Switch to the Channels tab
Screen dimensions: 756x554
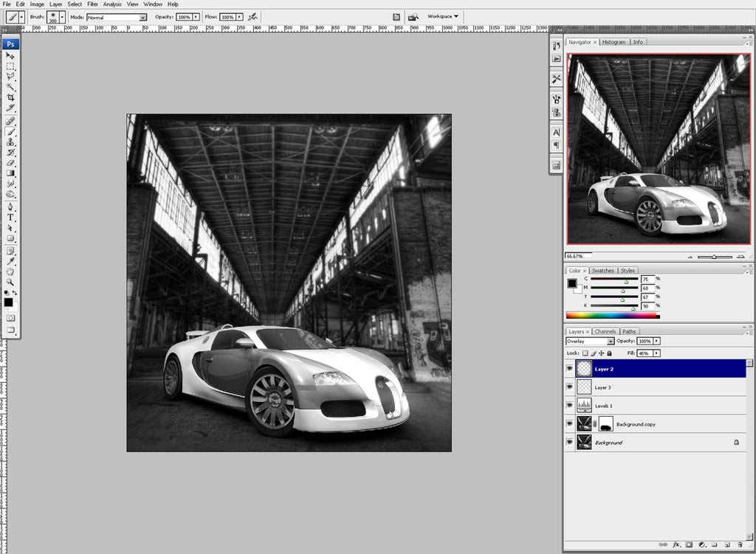605,331
